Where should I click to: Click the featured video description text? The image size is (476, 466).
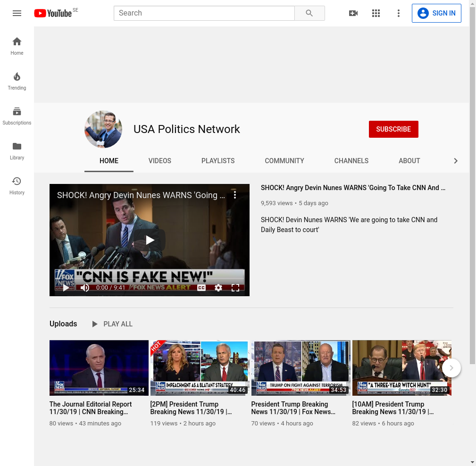(x=349, y=225)
